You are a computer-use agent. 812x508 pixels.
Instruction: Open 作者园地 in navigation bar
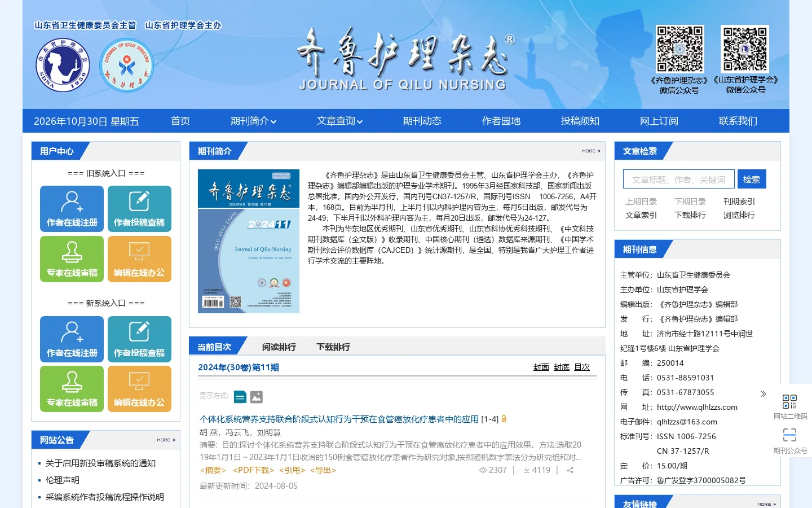pos(501,121)
